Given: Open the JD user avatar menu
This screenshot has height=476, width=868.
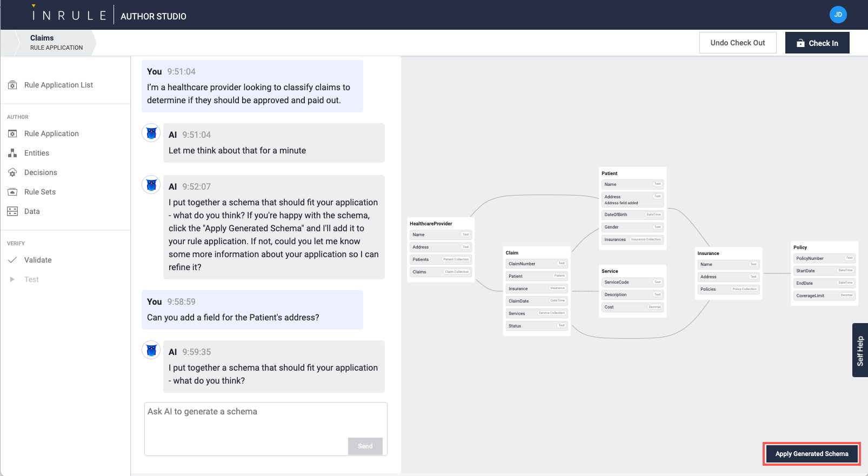Looking at the screenshot, I should coord(838,15).
